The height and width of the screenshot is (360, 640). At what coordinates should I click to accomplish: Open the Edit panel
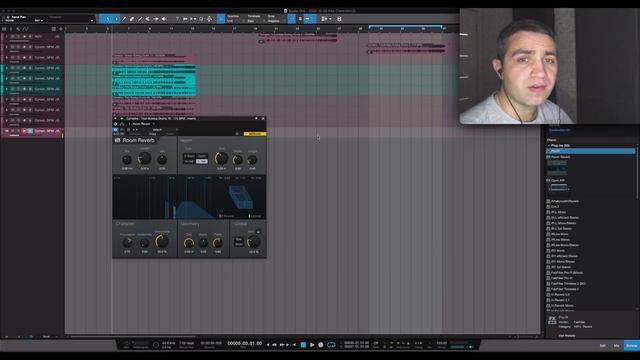coord(602,346)
